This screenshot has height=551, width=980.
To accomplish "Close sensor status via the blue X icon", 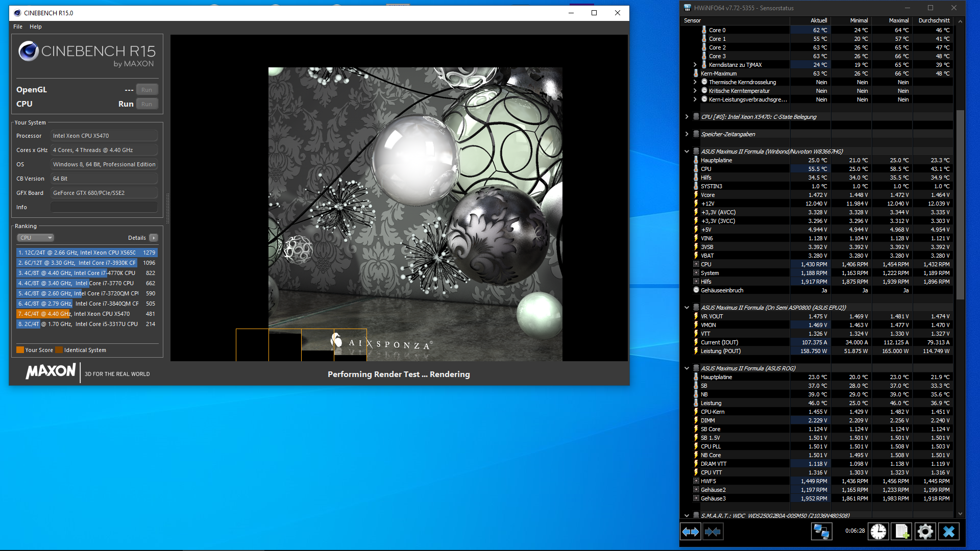I will [x=949, y=531].
